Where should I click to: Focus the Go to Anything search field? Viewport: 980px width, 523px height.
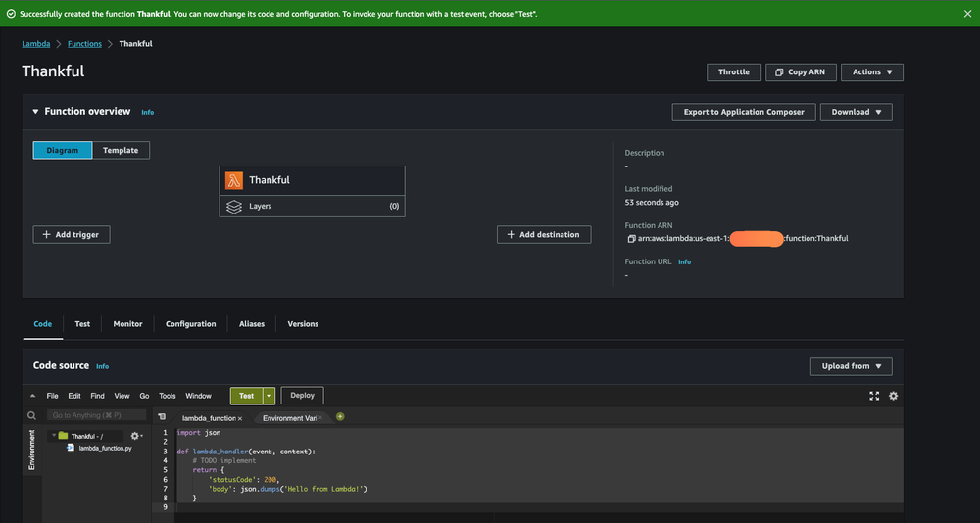coord(96,415)
